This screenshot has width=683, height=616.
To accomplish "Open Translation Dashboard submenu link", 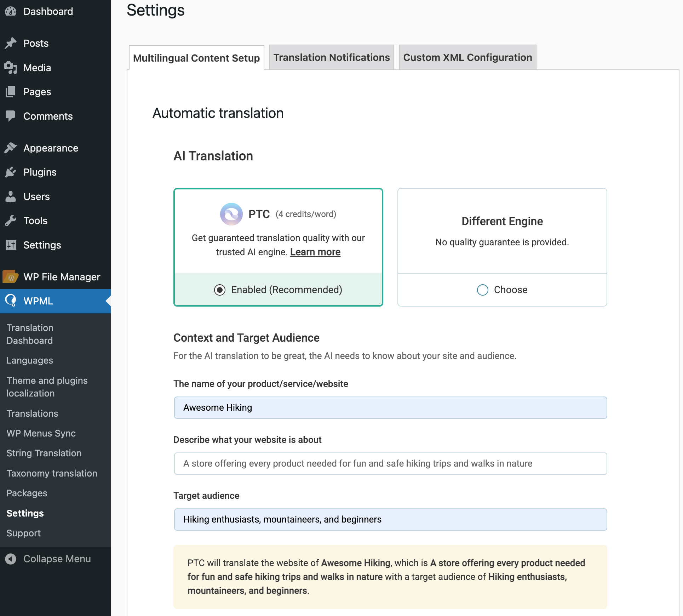I will [30, 334].
